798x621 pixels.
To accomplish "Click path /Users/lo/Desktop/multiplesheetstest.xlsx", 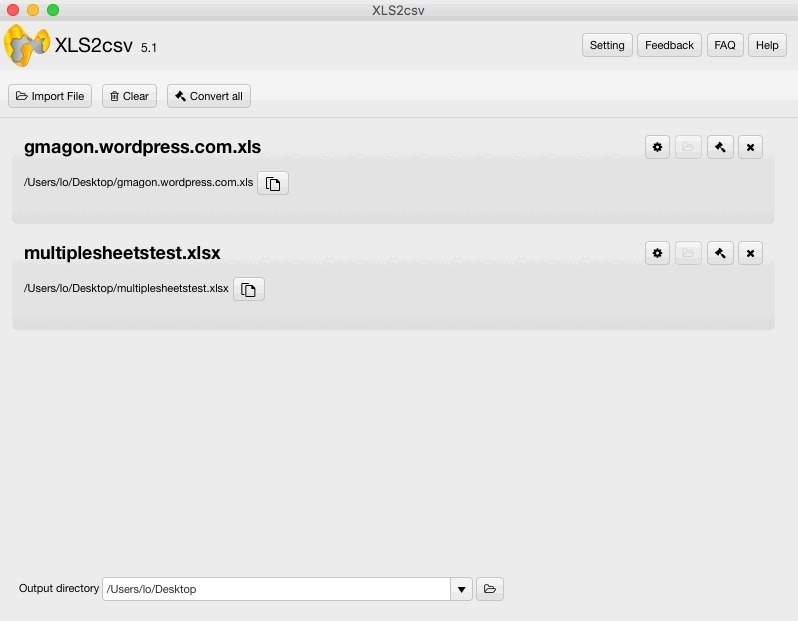I will 126,288.
